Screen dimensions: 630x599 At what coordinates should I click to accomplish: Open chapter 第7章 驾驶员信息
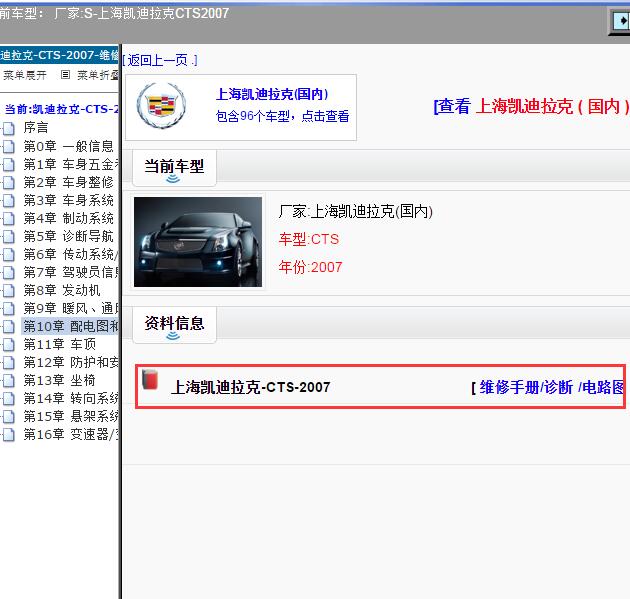click(71, 272)
